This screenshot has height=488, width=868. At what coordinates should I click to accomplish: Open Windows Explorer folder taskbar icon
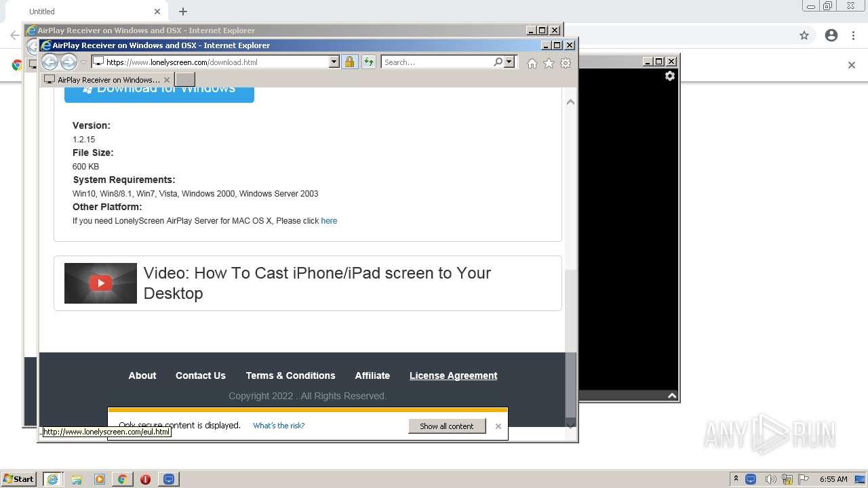pyautogui.click(x=77, y=479)
